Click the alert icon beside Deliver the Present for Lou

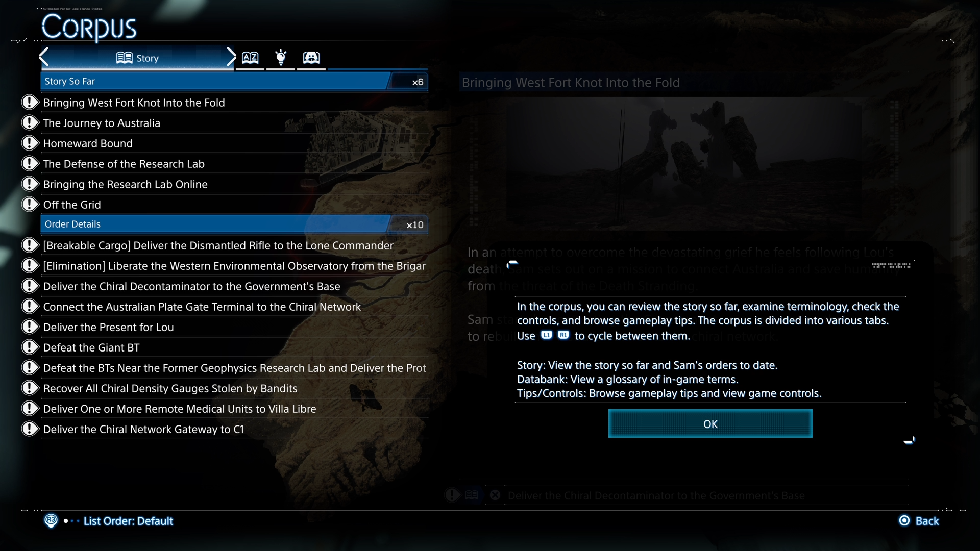pyautogui.click(x=30, y=327)
